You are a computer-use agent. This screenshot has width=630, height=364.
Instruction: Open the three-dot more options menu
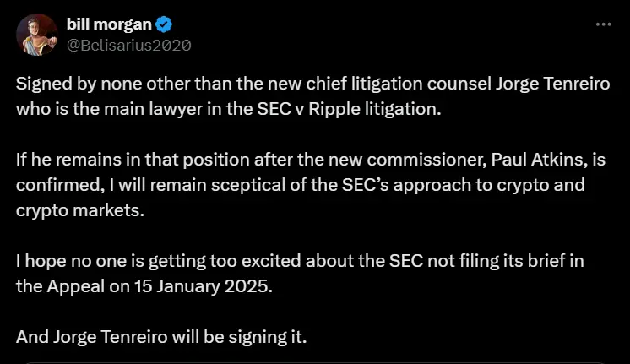pyautogui.click(x=603, y=24)
